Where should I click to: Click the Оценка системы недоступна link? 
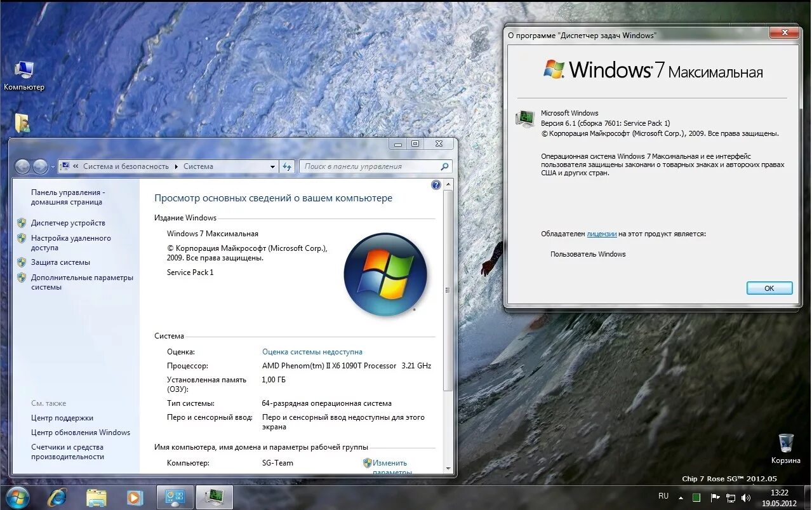(x=312, y=351)
